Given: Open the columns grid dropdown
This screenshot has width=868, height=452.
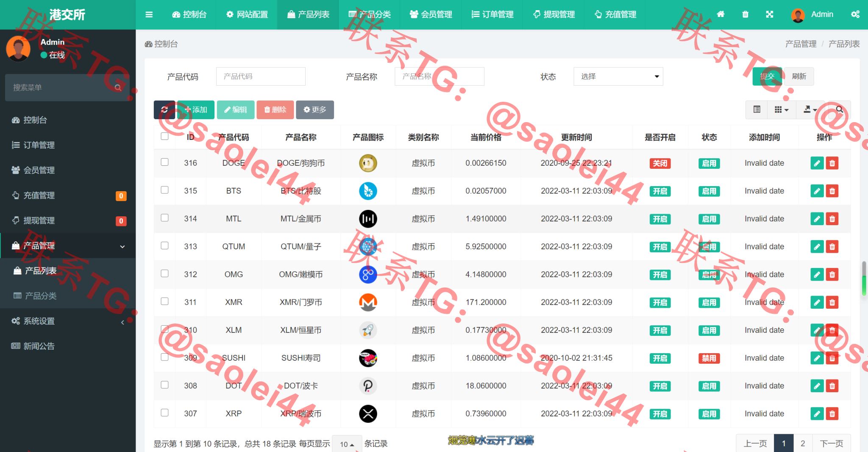Looking at the screenshot, I should pyautogui.click(x=781, y=110).
